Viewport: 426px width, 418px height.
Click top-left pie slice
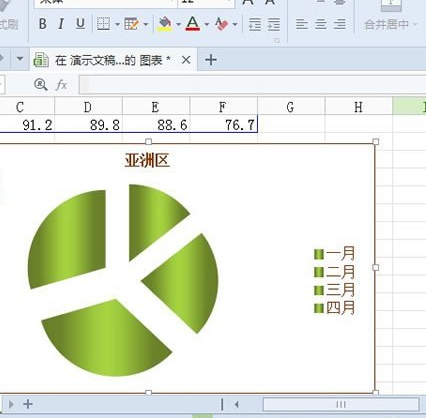click(x=70, y=240)
